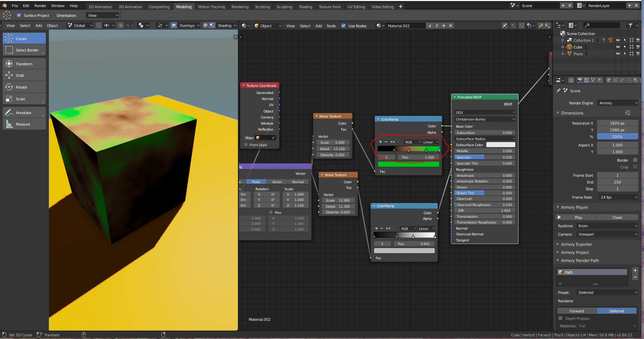Screen dimensions: 644x339
Task: Toggle Depth Prepass checkbox
Action: (560, 318)
